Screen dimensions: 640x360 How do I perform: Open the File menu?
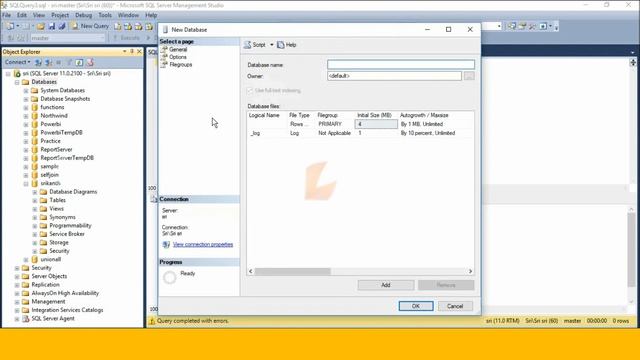click(x=7, y=15)
